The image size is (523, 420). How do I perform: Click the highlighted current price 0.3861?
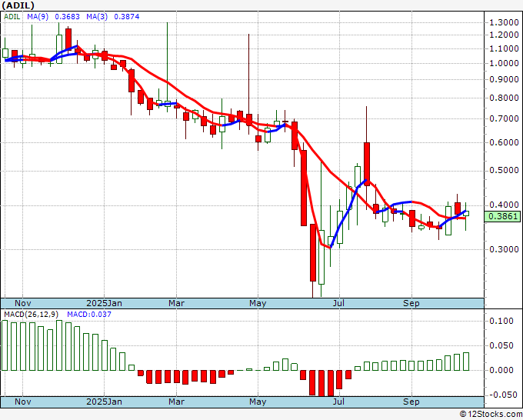click(502, 216)
